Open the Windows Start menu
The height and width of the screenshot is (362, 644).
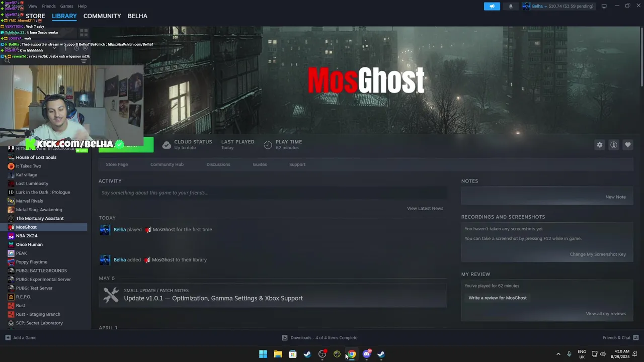tap(263, 354)
